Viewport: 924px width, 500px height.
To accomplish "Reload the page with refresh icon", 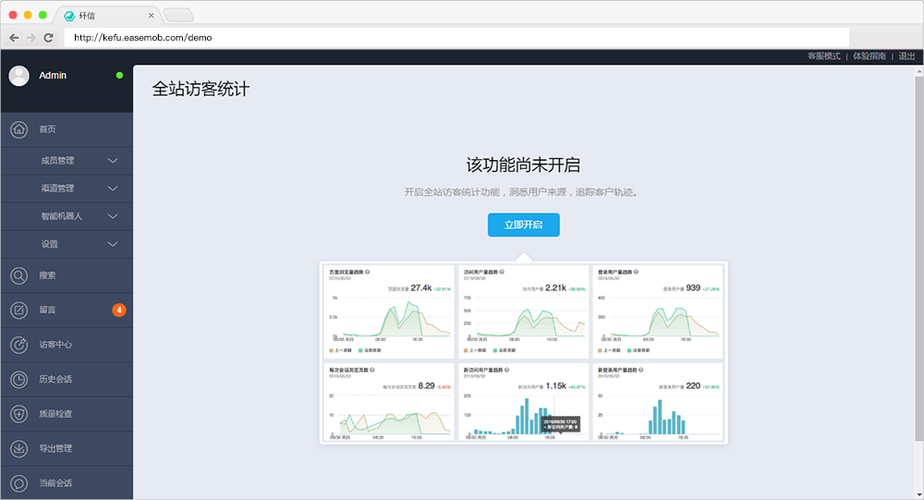I will point(49,38).
